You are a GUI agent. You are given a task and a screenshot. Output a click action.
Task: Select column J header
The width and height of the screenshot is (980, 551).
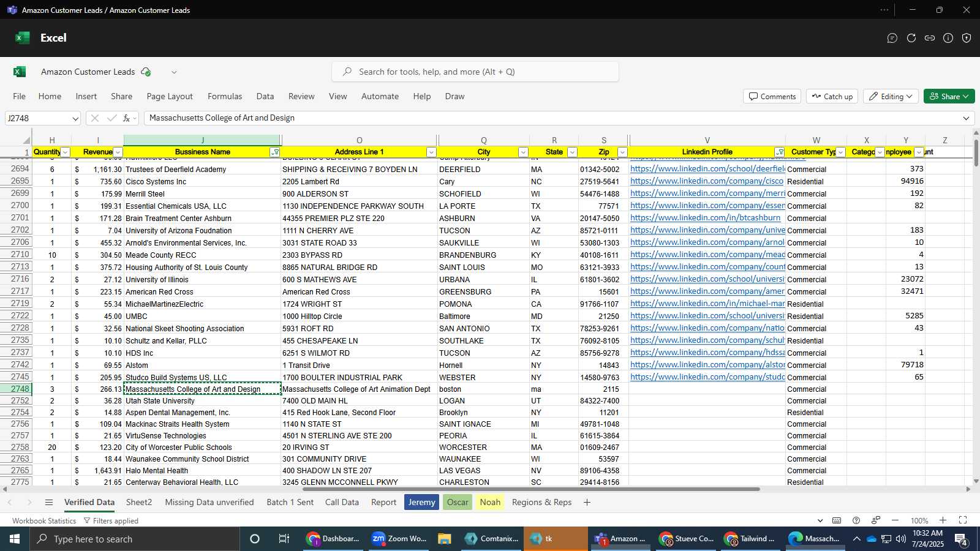tap(202, 140)
